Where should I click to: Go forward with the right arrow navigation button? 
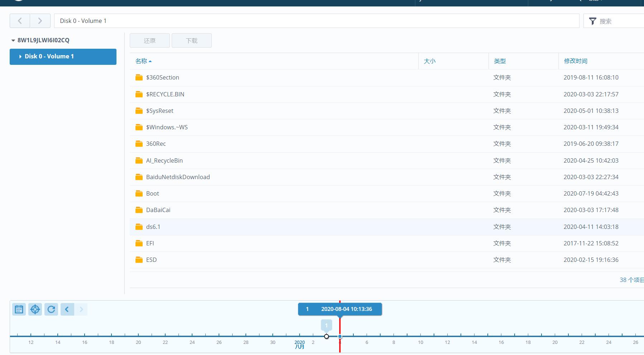point(40,21)
